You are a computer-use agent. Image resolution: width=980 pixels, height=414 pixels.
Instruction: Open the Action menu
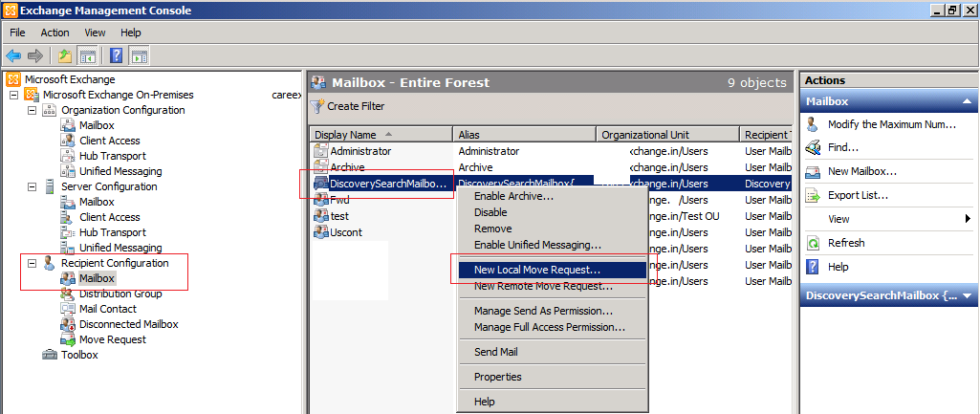pyautogui.click(x=55, y=33)
